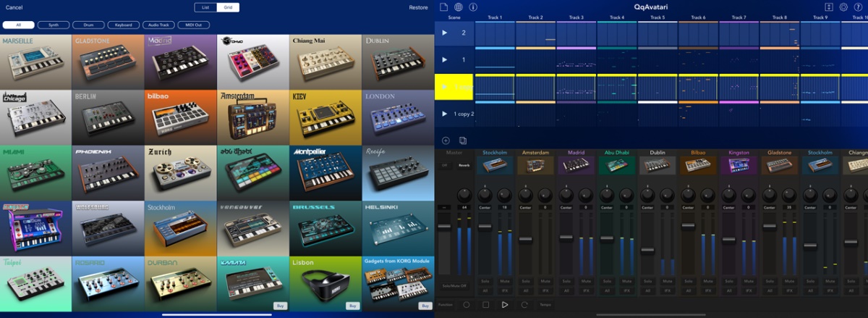This screenshot has width=868, height=318.
Task: Pick the Chiang Mai synth gadget thumbnail
Action: click(x=325, y=62)
